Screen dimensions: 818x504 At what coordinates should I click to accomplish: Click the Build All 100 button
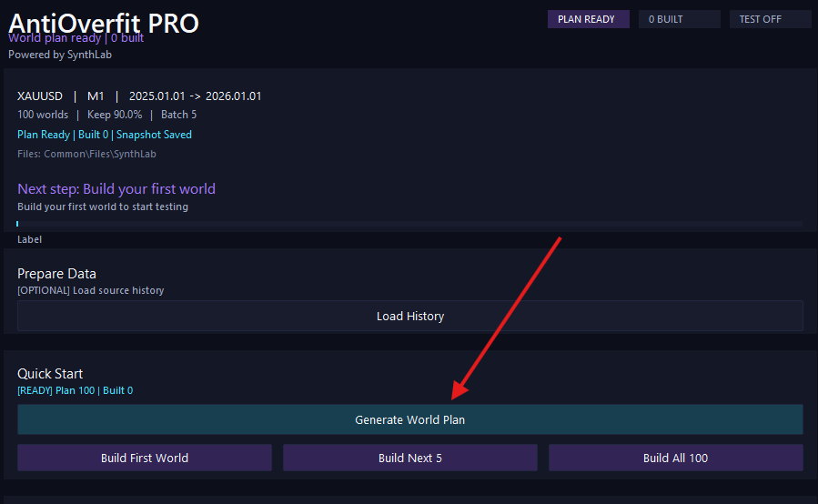(x=675, y=458)
